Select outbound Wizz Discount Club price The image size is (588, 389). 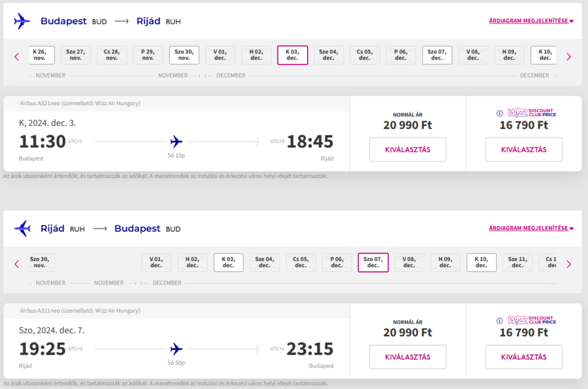523,150
